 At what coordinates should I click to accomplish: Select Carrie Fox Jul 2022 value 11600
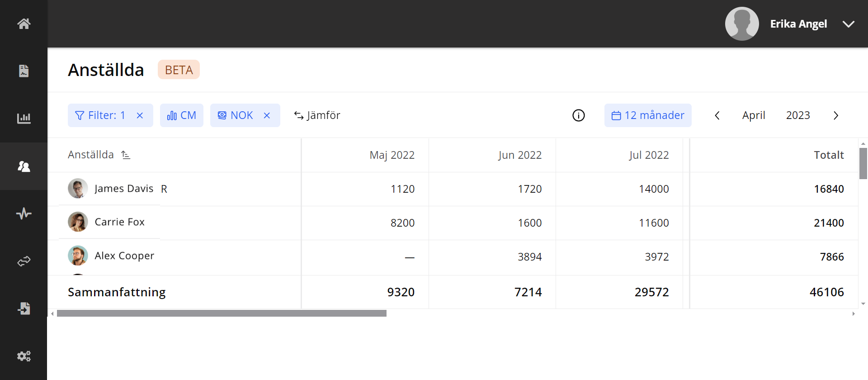(654, 223)
